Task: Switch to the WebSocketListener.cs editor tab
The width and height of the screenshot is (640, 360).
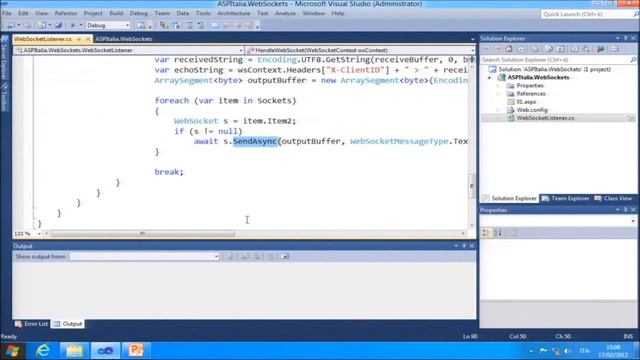Action: [42, 39]
